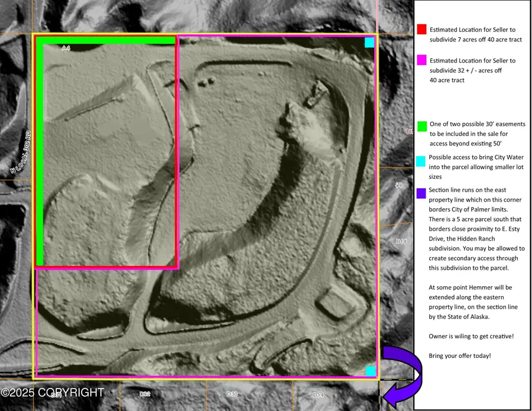Click the A4 parcel label
Viewport: 532px width, 411px height.
(66, 48)
